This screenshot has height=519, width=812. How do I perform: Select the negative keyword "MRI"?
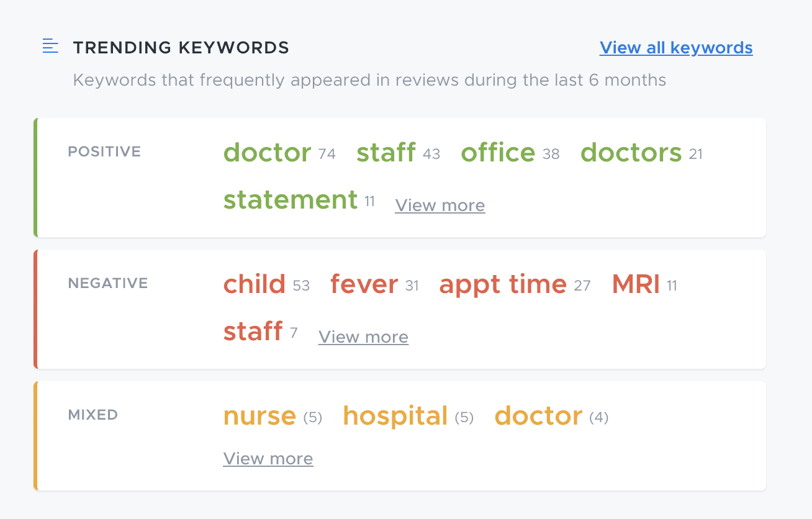click(636, 284)
